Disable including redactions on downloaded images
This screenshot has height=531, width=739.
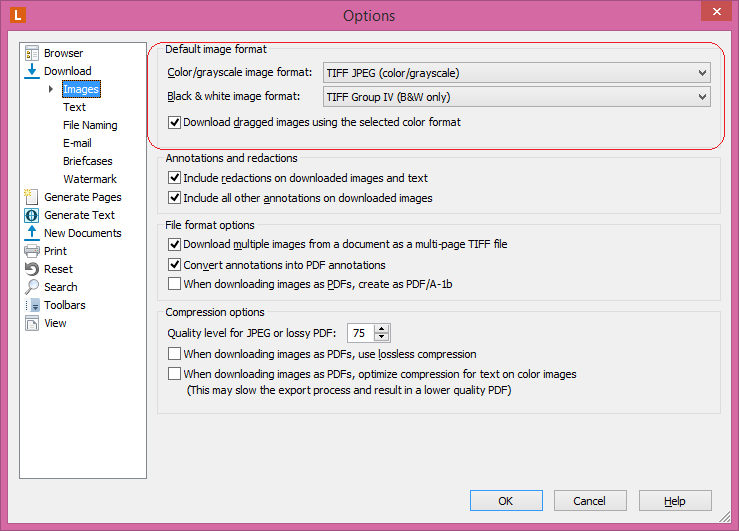(x=175, y=178)
